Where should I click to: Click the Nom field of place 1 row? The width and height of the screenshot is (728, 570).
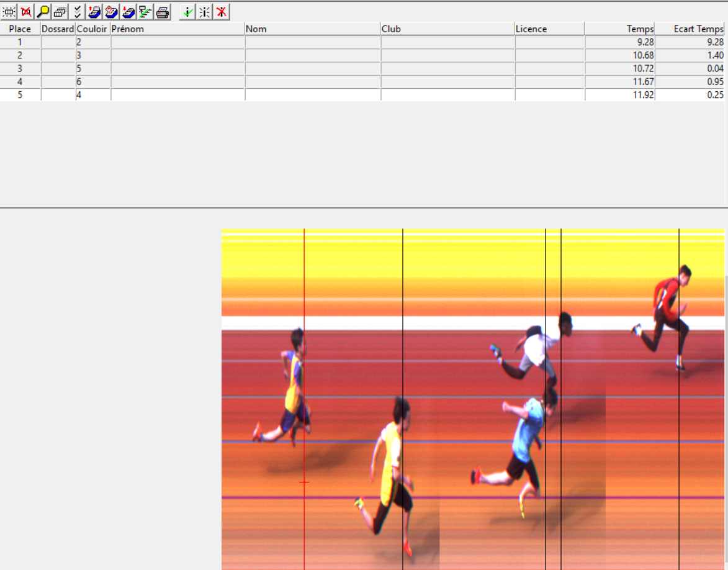pyautogui.click(x=312, y=42)
